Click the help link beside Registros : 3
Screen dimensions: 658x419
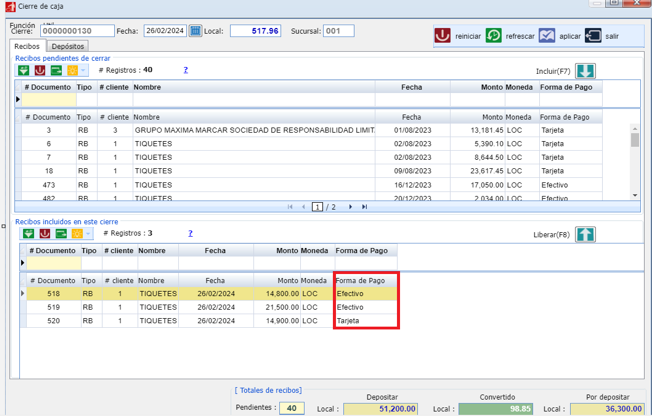tap(190, 233)
